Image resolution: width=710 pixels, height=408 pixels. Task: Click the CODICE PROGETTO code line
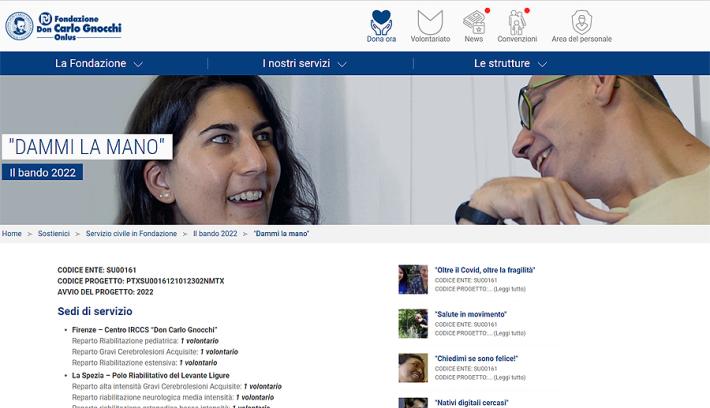(x=141, y=281)
